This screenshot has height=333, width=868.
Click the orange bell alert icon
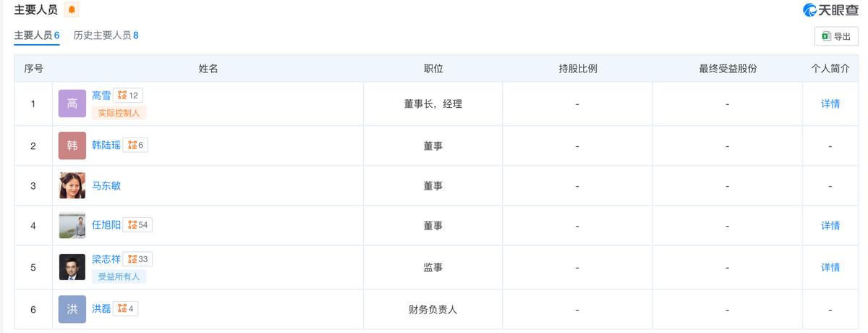point(72,9)
